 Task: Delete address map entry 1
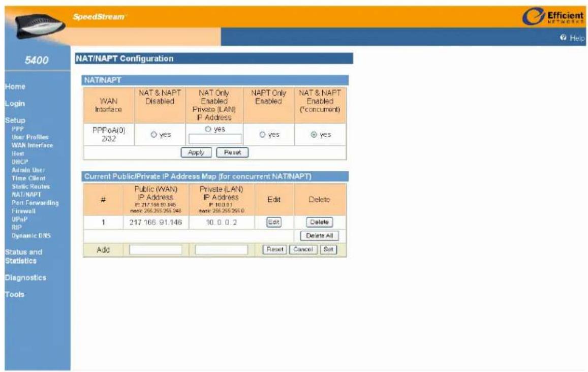(319, 223)
